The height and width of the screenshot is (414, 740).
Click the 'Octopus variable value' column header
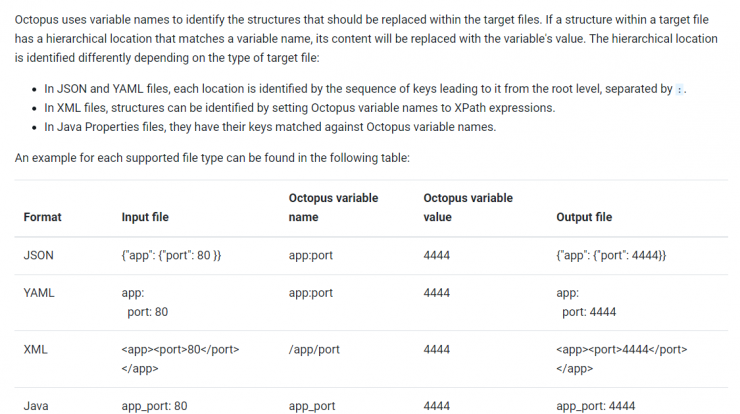pyautogui.click(x=468, y=208)
